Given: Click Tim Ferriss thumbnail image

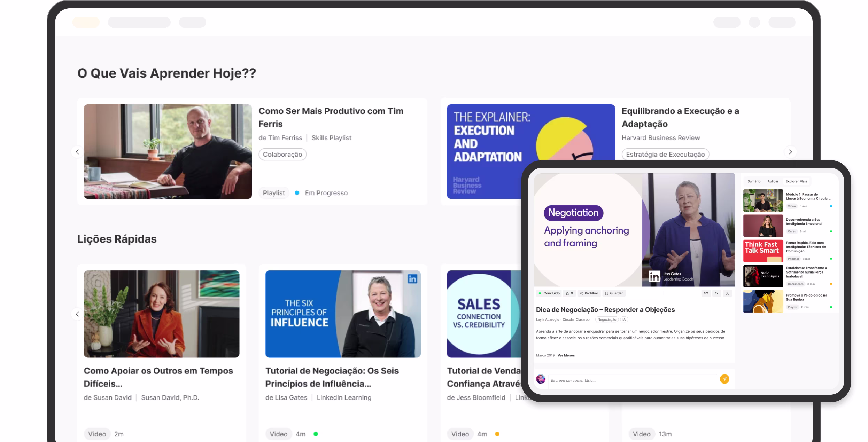Looking at the screenshot, I should pos(168,152).
